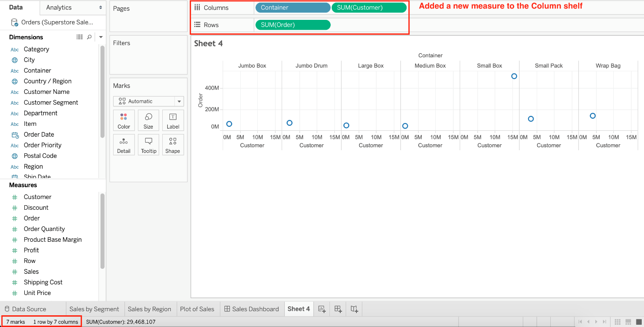Open the Sales Dashboard tab
This screenshot has height=327, width=644.
click(252, 309)
